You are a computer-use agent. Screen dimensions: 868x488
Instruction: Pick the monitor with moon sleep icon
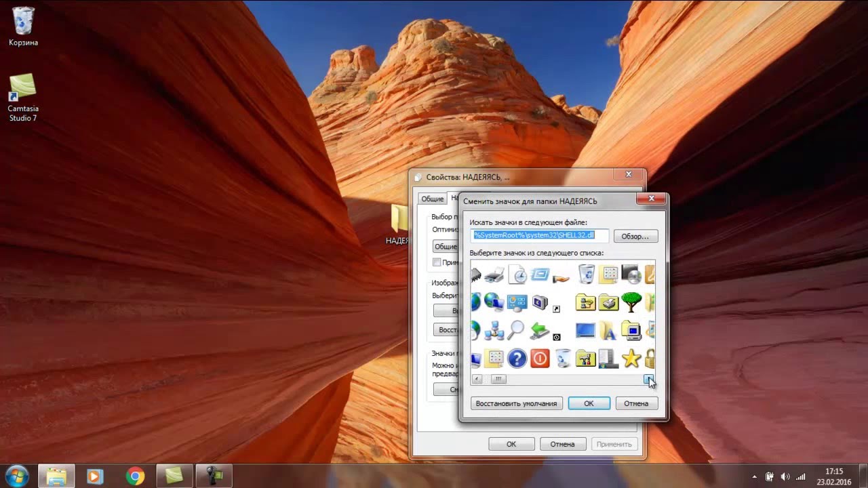click(540, 302)
